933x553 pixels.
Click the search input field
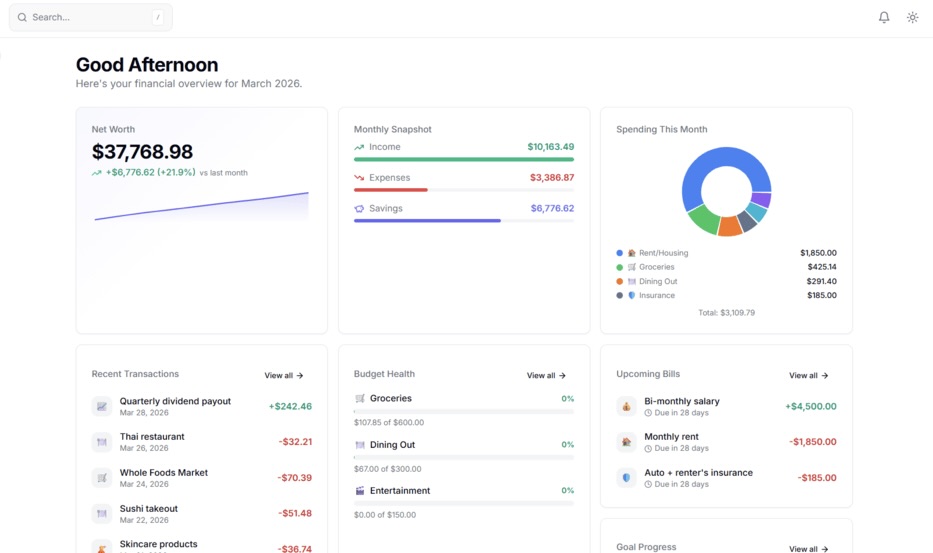(90, 17)
